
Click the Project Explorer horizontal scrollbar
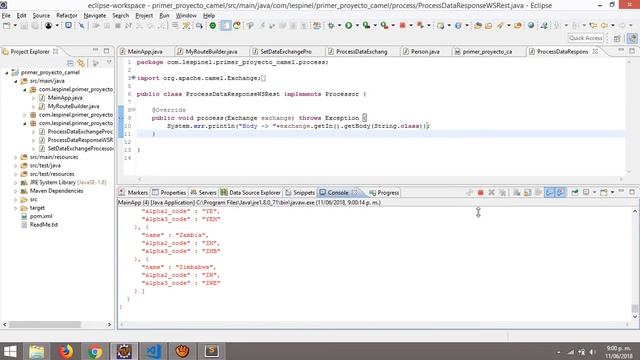[45, 325]
